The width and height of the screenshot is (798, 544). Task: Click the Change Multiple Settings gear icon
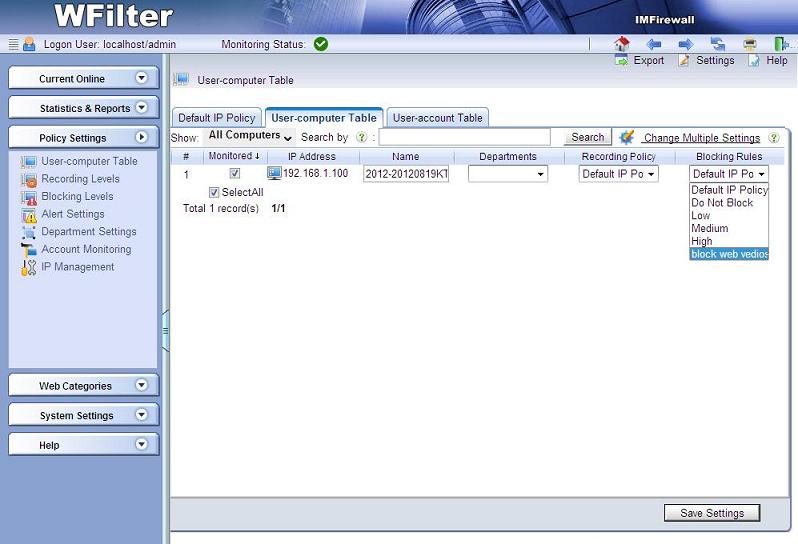(x=626, y=137)
